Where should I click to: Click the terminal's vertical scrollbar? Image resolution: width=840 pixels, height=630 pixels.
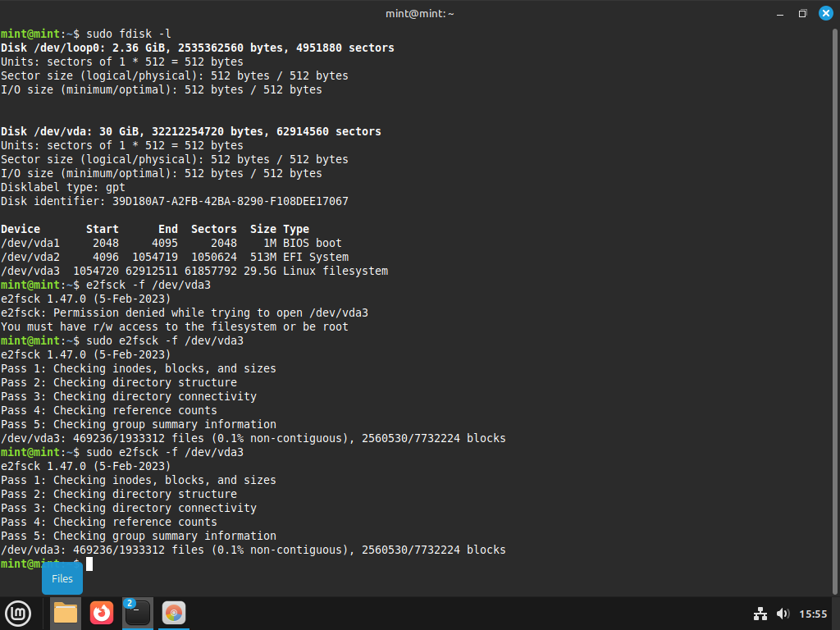[836, 312]
